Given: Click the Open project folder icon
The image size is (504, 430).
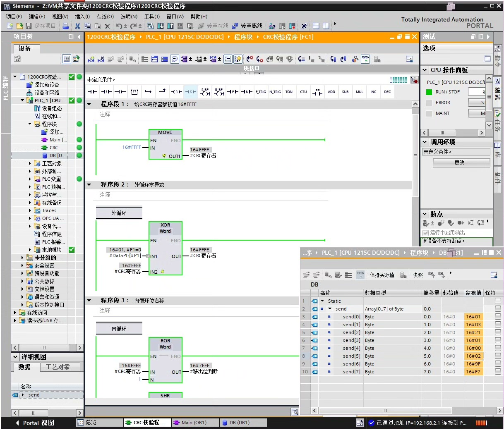Looking at the screenshot, I should [x=19, y=26].
